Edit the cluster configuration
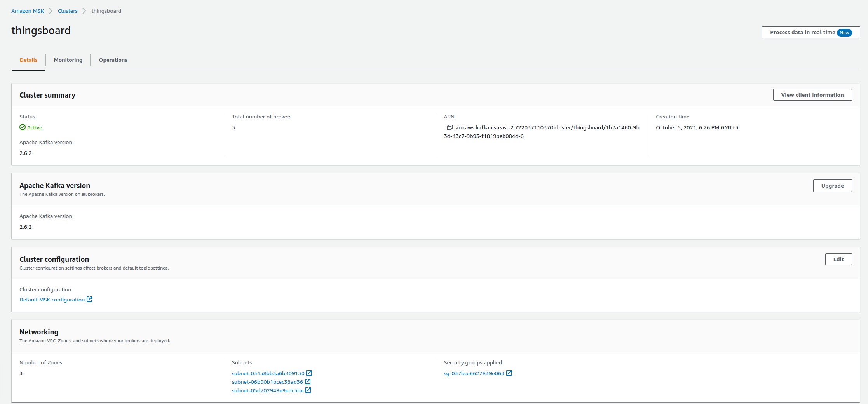The height and width of the screenshot is (404, 868). [x=838, y=259]
